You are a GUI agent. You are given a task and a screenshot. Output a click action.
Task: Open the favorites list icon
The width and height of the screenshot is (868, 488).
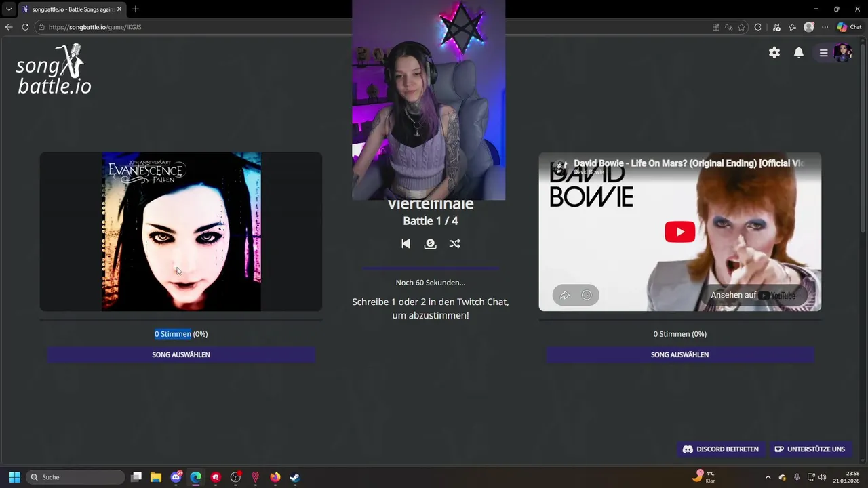(792, 27)
